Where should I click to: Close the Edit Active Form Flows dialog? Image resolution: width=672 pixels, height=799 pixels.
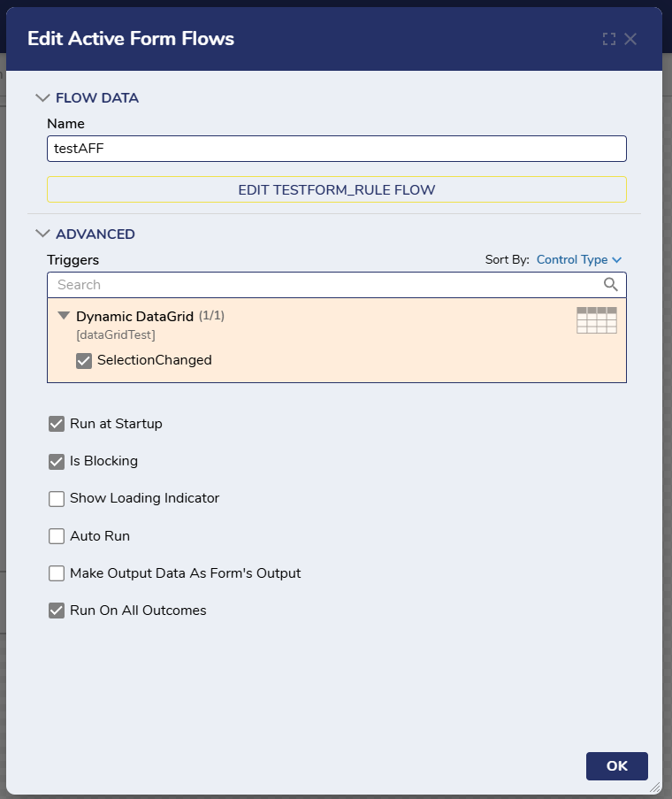click(630, 39)
